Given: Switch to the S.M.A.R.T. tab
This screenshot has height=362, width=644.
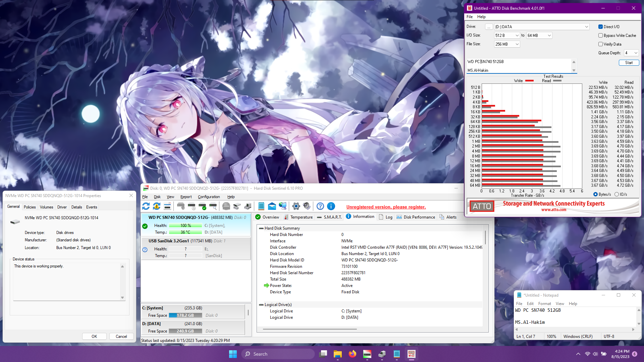Looking at the screenshot, I should (x=329, y=217).
